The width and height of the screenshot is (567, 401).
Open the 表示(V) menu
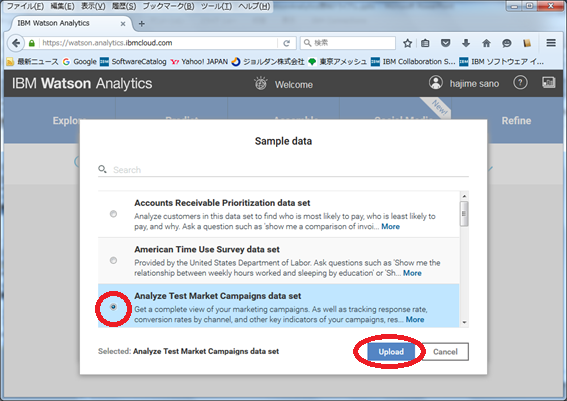click(x=93, y=7)
